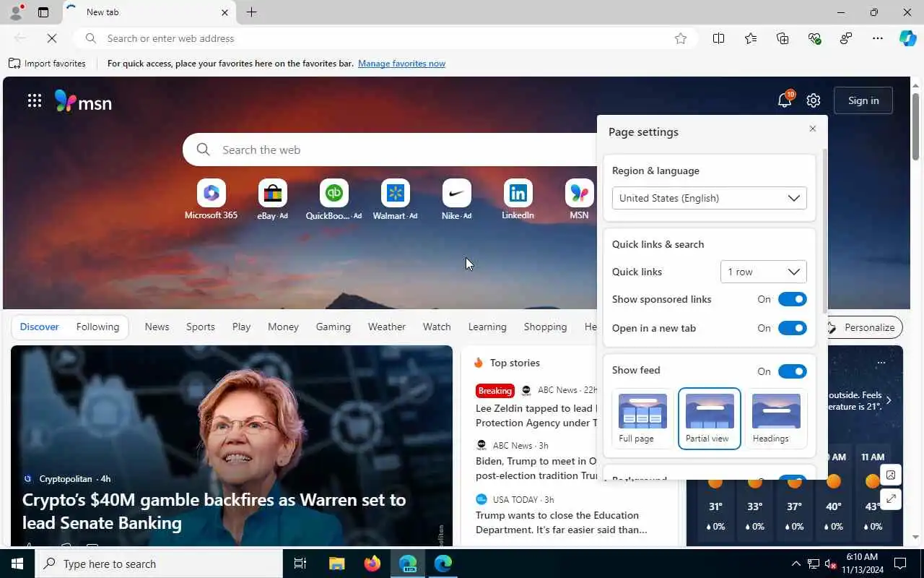
Task: Open a new tab with plus button
Action: [x=251, y=12]
